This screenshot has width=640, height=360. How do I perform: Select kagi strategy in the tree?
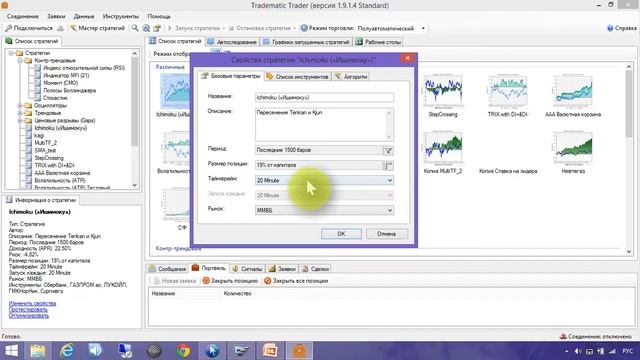click(x=39, y=136)
